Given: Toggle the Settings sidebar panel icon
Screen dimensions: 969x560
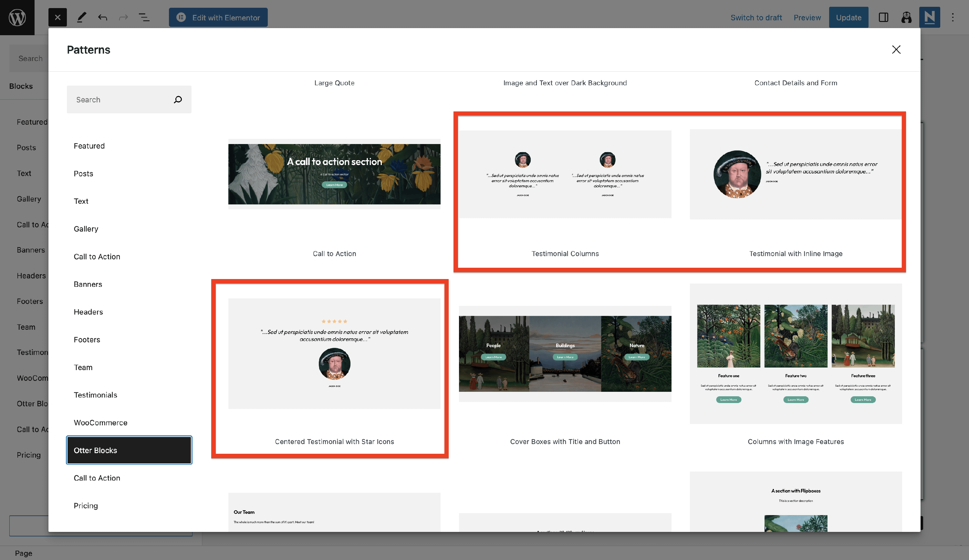Looking at the screenshot, I should click(883, 17).
